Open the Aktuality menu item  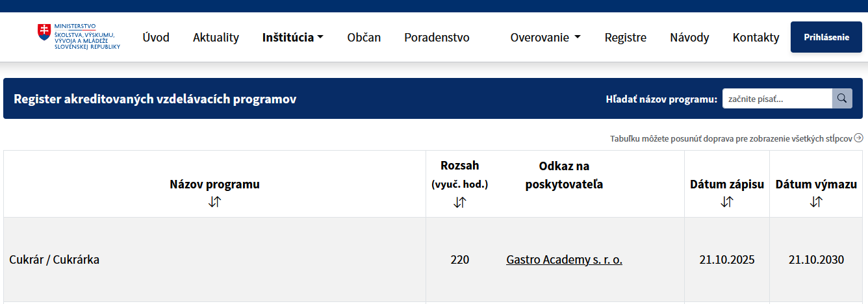tap(216, 37)
